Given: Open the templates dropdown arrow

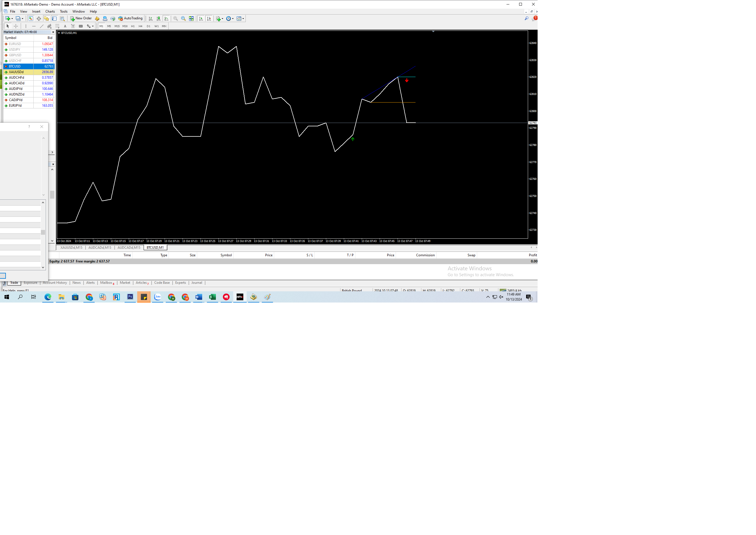Looking at the screenshot, I should coord(243,19).
